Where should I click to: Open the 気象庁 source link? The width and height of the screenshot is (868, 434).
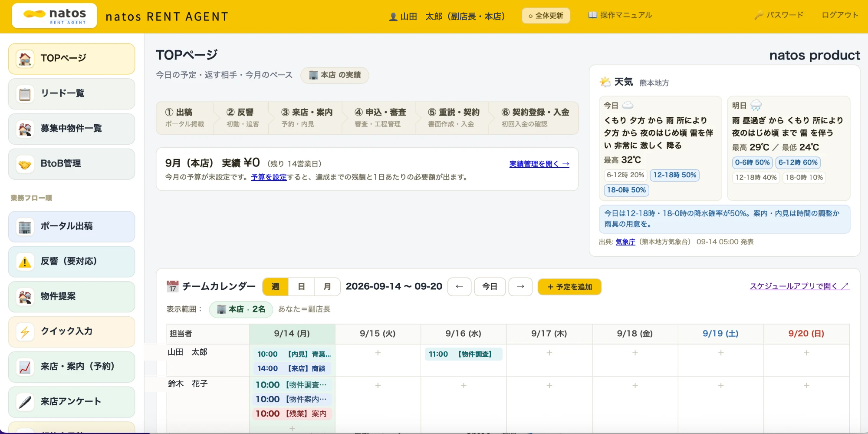[625, 242]
